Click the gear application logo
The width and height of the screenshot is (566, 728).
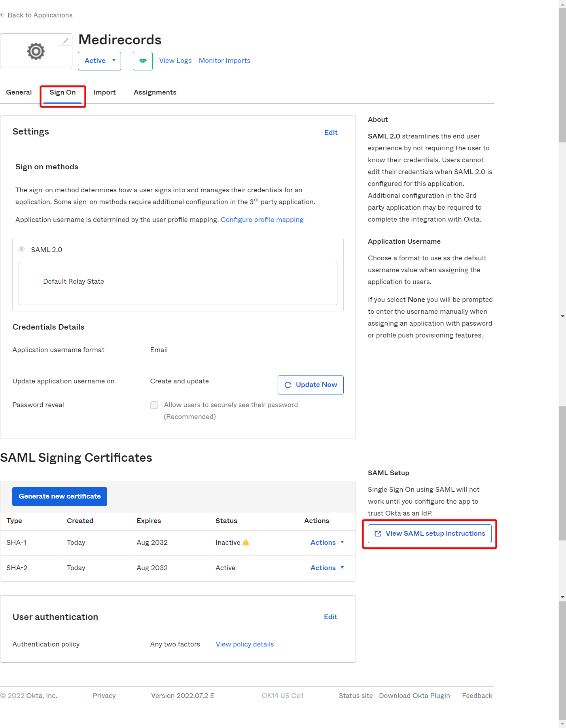36,51
